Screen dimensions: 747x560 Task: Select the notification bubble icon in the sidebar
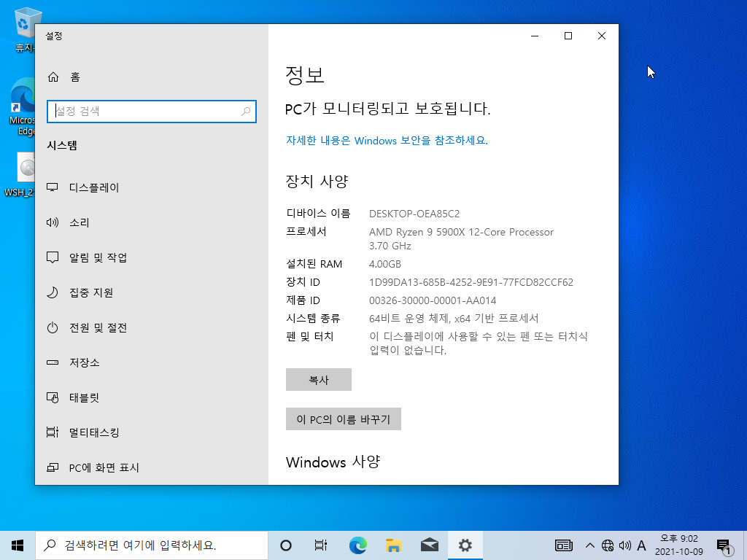pos(53,257)
